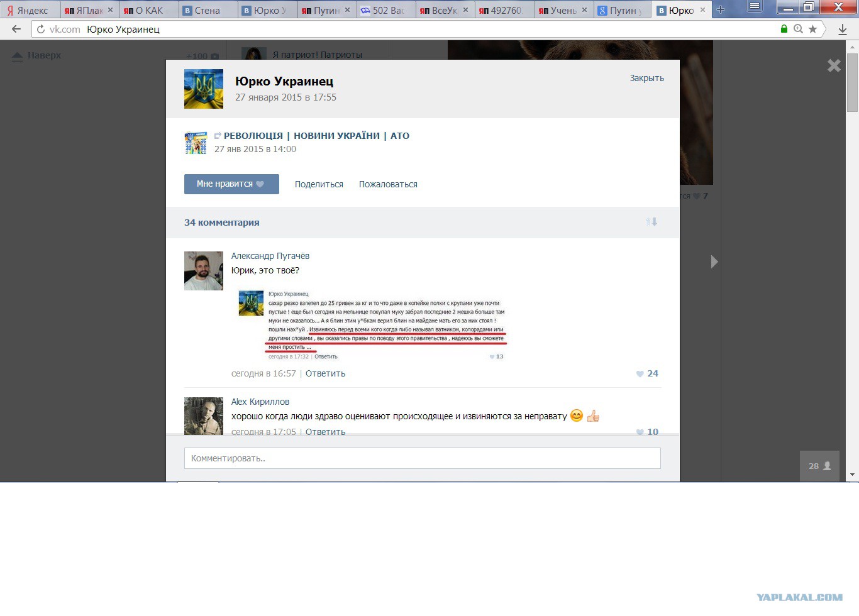Go to next post with the right arrow
The width and height of the screenshot is (859, 616).
tap(714, 261)
